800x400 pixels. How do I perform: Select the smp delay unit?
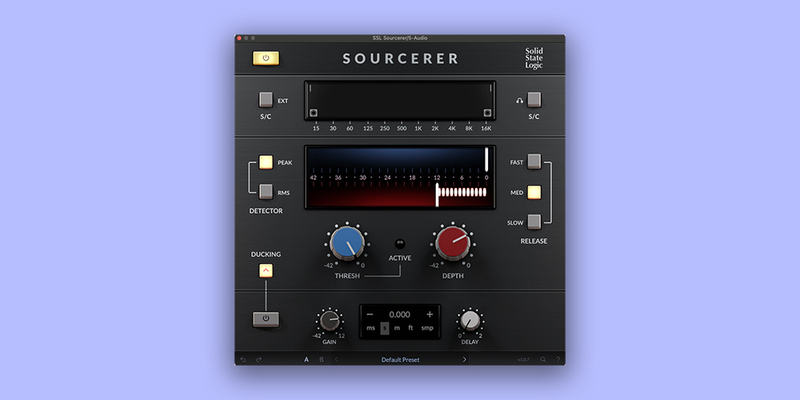[427, 328]
